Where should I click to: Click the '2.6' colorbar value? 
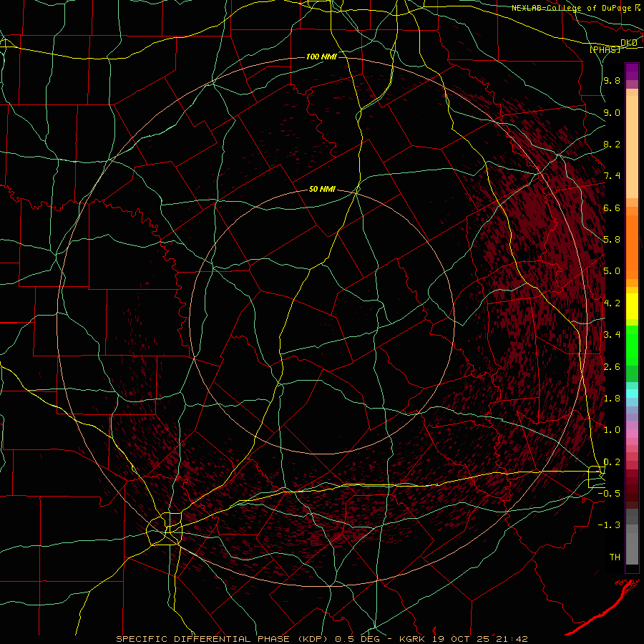[612, 367]
